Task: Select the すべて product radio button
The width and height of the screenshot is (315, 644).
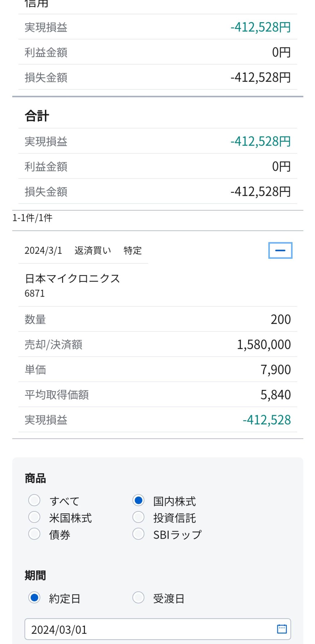Action: pyautogui.click(x=34, y=500)
